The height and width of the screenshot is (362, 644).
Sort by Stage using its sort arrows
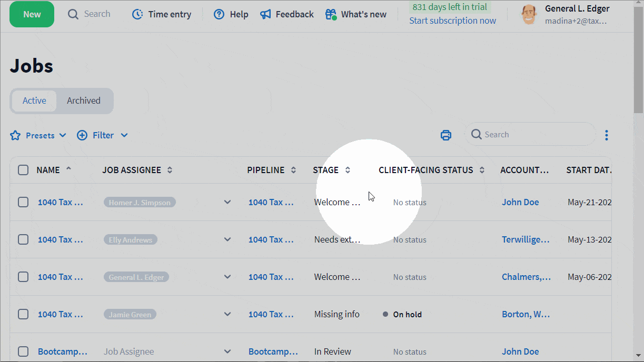pyautogui.click(x=348, y=170)
